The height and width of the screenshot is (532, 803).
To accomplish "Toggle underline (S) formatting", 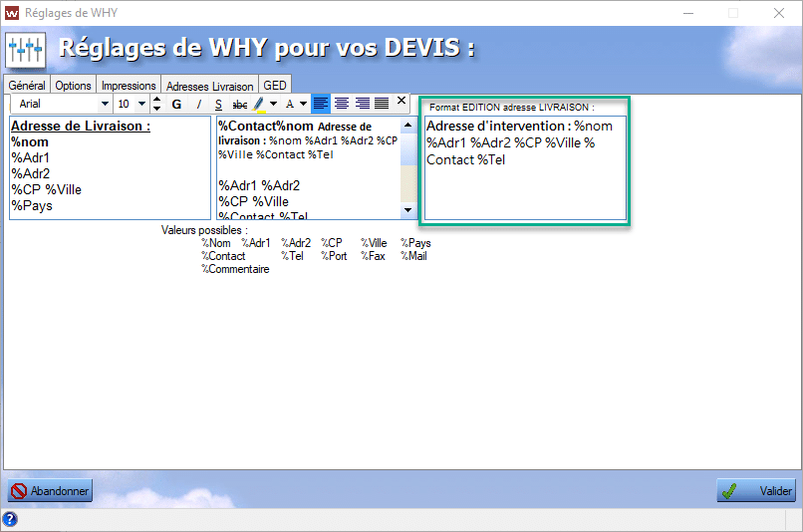I will pos(218,104).
